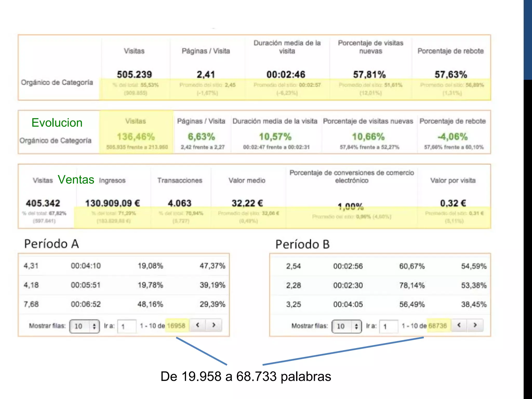Screen dimensions: 532x399
Task: Click the green Evolucion label
Action: [x=57, y=123]
